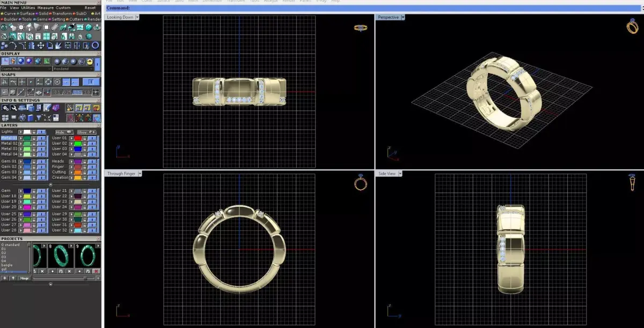
Task: Open the gear settings icon in Info & Settings
Action: pyautogui.click(x=5, y=108)
